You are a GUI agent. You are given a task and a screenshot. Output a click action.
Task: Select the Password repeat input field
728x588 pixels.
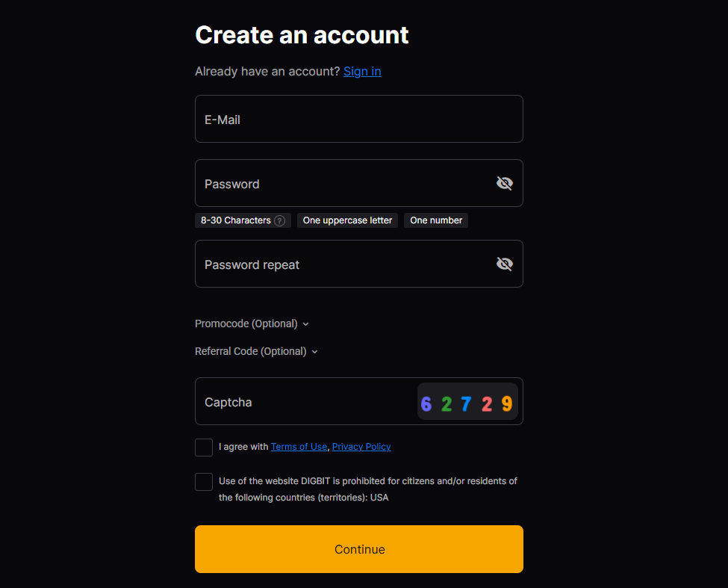(340, 264)
